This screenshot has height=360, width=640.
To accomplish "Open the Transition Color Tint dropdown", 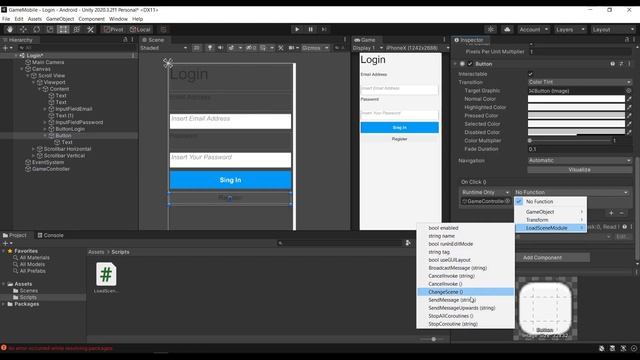I will coord(580,82).
